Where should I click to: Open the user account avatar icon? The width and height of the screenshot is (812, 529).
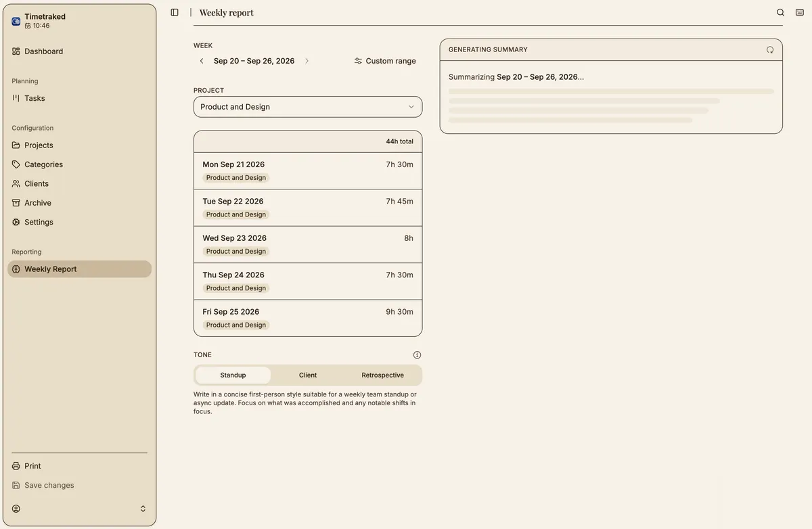tap(16, 509)
